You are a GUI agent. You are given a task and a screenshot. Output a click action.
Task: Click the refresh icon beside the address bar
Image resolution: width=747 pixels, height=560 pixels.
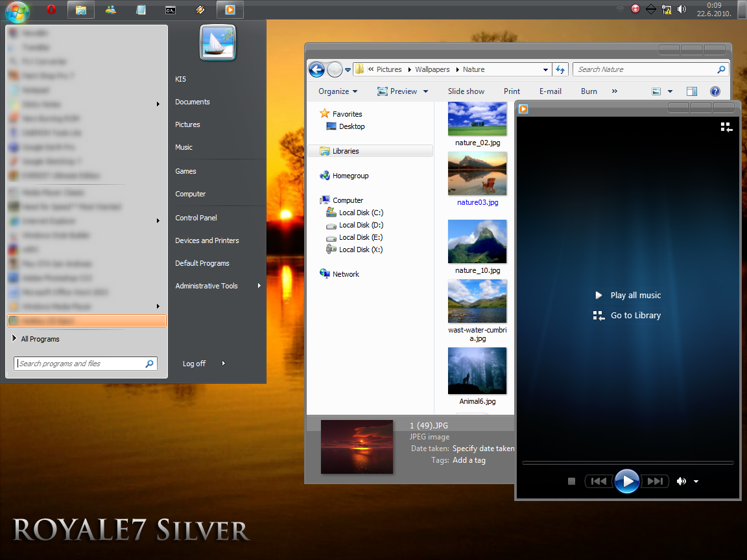click(x=559, y=69)
